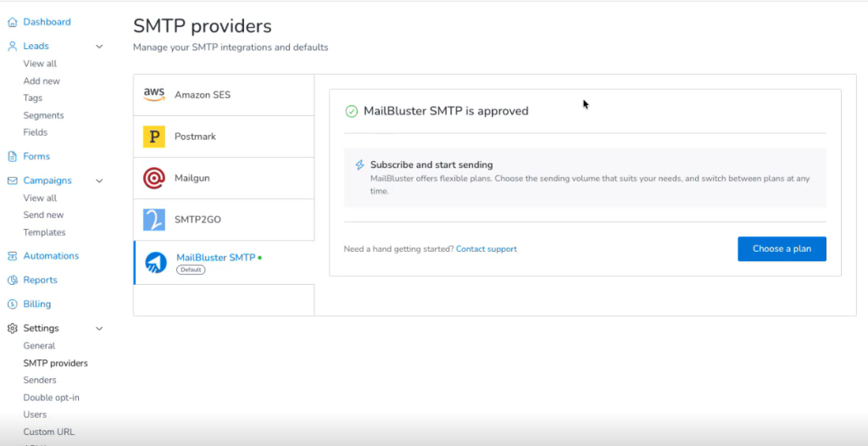Screen dimensions: 868x446
Task: Select the Postmark provider tab
Action: (224, 137)
